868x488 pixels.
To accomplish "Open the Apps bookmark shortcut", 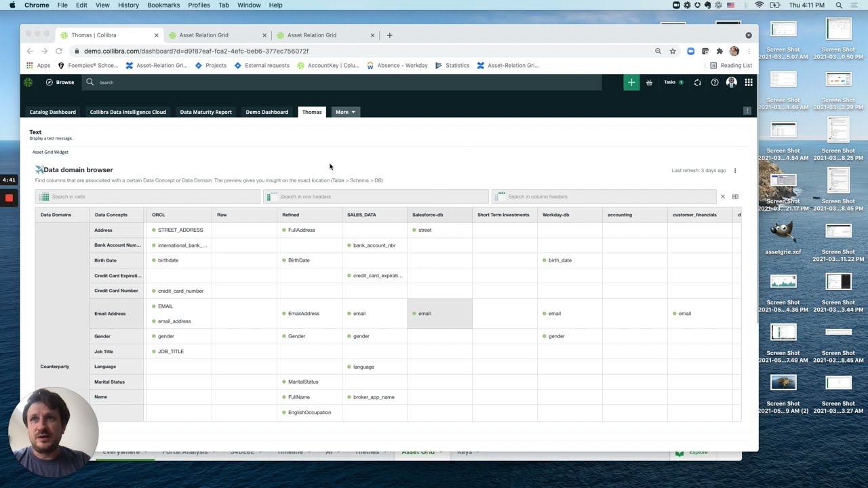I will click(39, 66).
